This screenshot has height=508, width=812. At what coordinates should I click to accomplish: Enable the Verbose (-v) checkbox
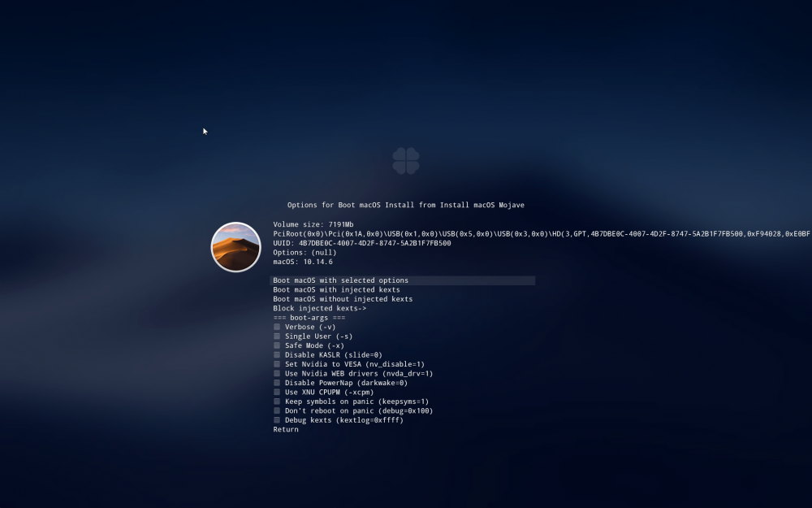click(277, 327)
